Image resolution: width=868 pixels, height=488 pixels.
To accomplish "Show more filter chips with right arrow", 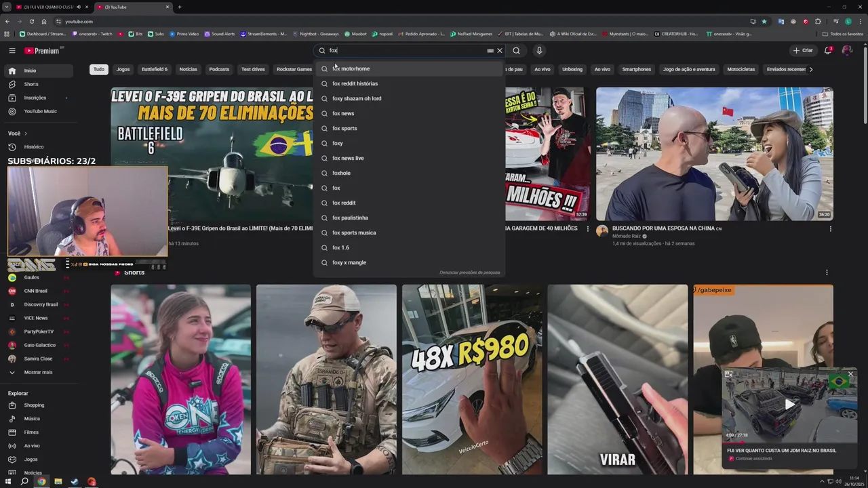I will [x=811, y=69].
